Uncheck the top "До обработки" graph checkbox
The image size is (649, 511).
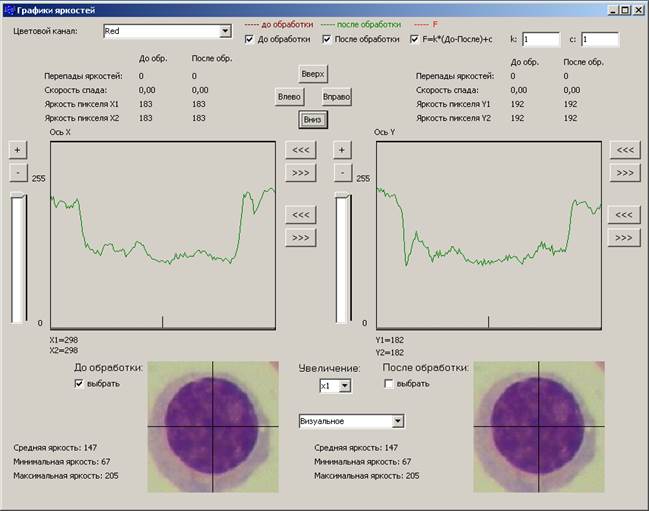250,40
